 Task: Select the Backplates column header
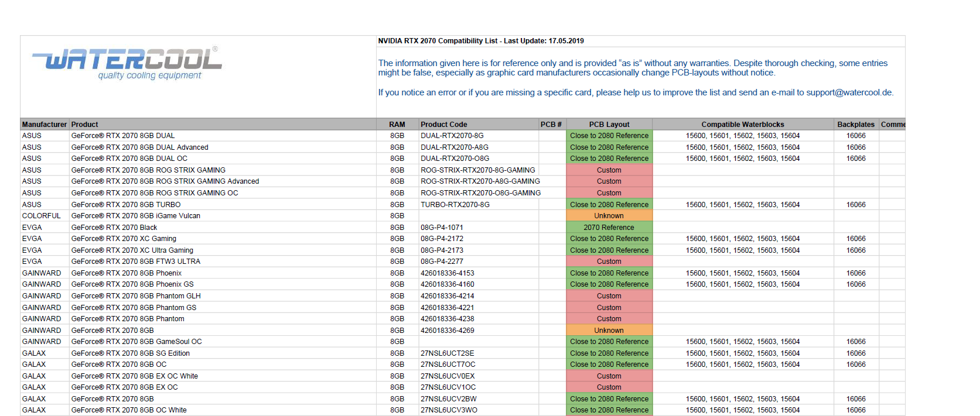[x=856, y=125]
